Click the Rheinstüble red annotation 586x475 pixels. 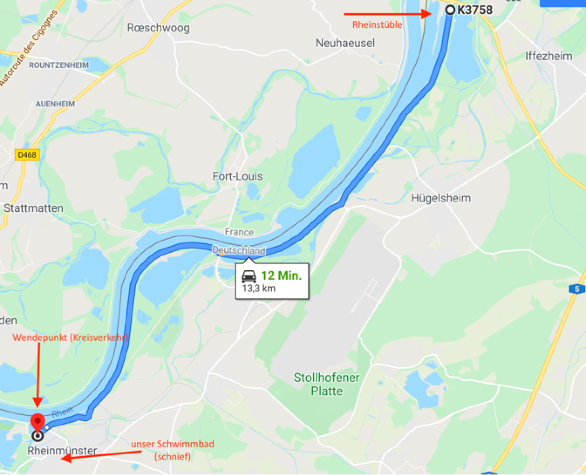(377, 25)
